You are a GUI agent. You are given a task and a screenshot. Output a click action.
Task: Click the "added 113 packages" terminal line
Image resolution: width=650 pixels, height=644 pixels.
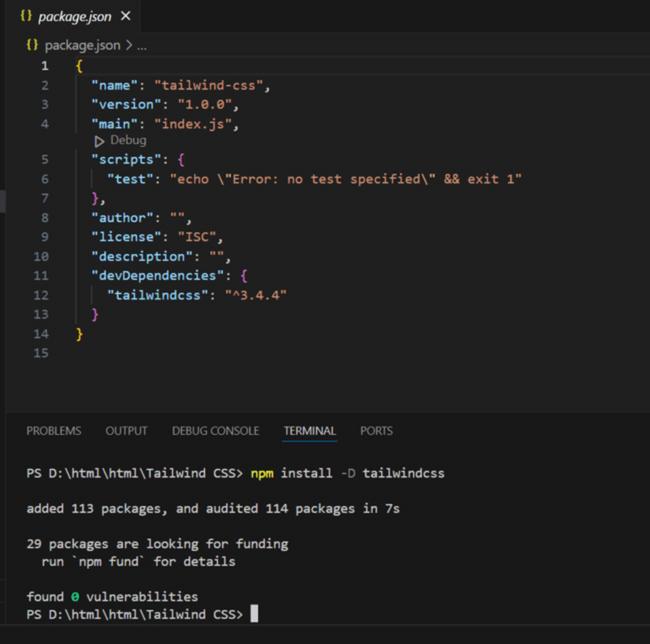(213, 508)
